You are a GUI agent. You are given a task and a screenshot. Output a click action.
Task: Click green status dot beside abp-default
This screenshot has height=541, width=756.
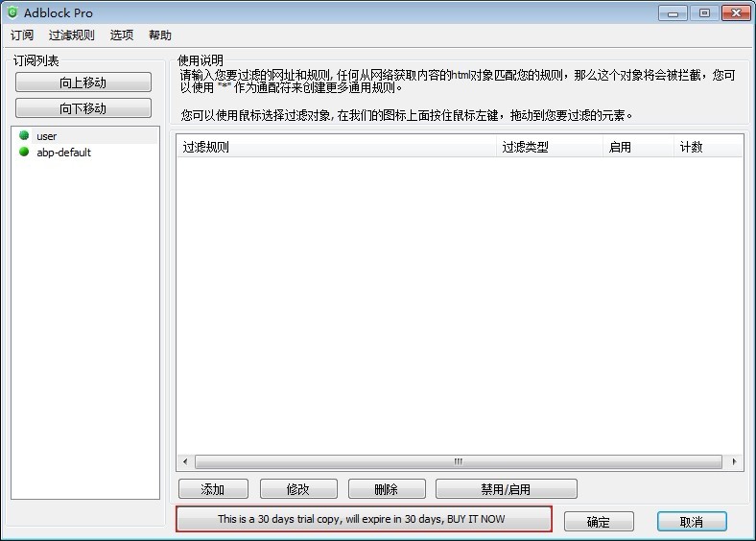click(24, 152)
